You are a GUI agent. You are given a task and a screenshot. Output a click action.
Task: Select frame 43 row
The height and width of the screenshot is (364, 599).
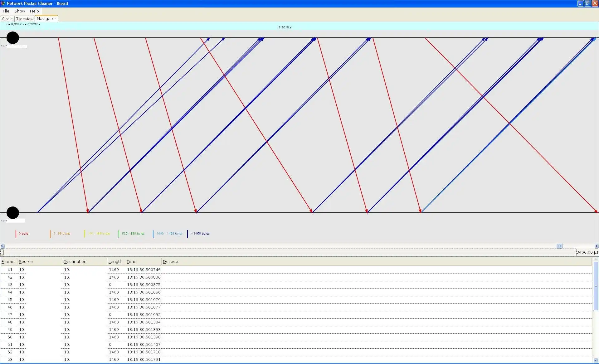tap(296, 285)
